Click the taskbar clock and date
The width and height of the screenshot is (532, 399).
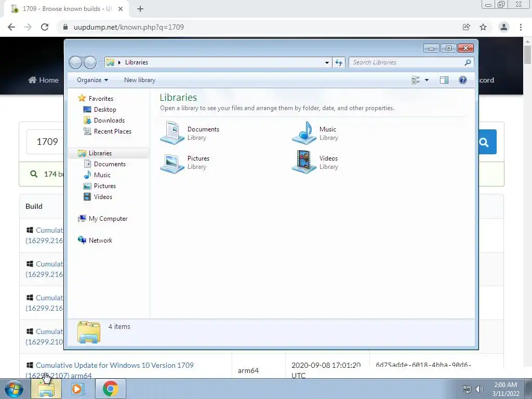point(506,389)
